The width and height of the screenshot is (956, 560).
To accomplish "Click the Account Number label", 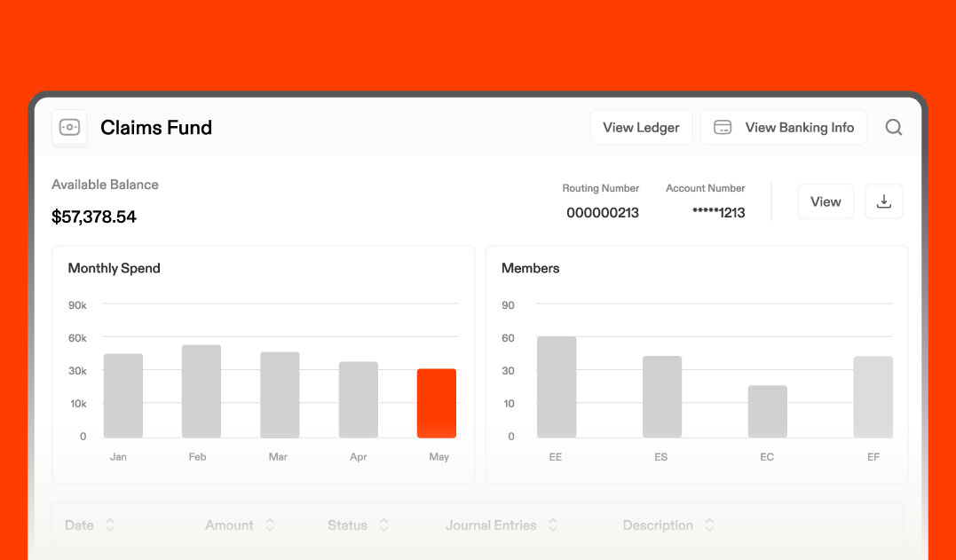I will [706, 188].
